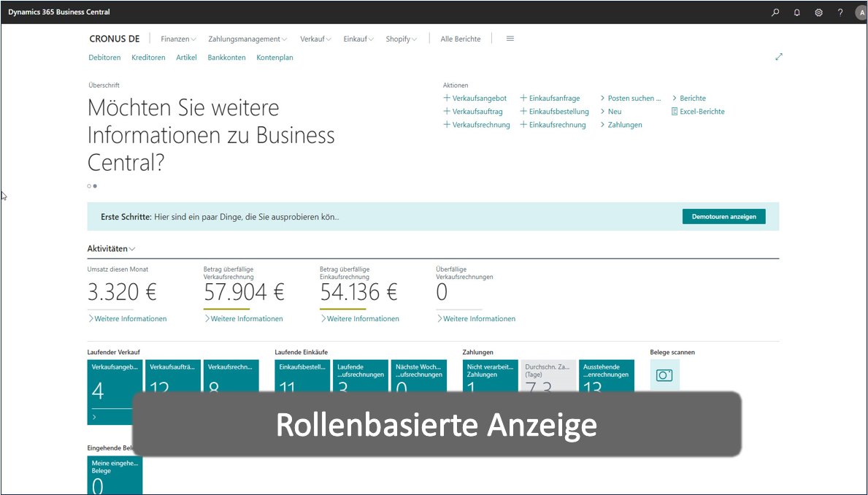Expand the Neu action group

click(611, 111)
